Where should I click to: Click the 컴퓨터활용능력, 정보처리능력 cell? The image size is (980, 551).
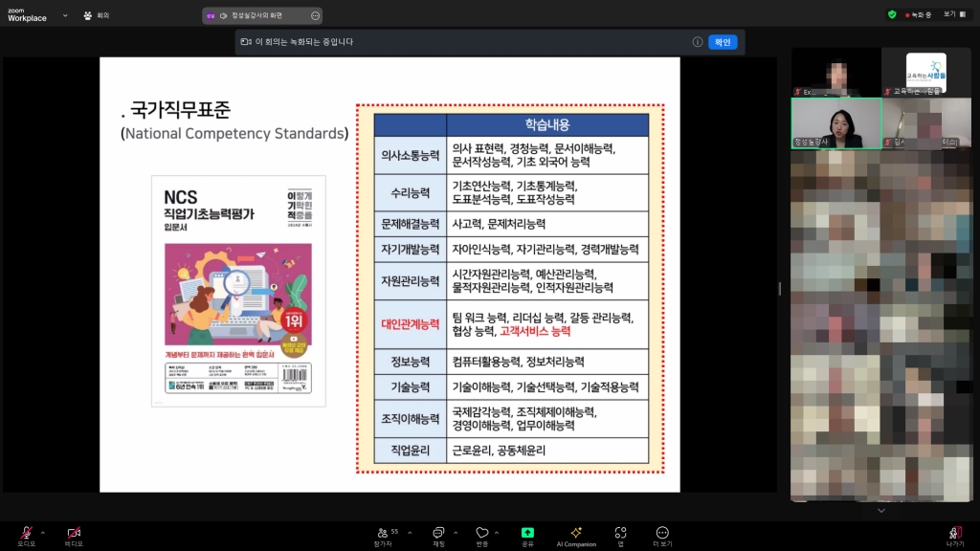pos(547,362)
